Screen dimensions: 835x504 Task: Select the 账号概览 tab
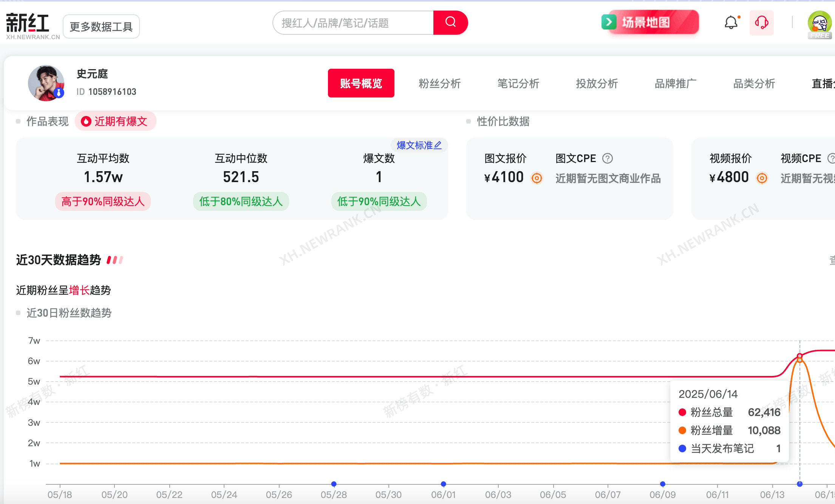click(x=361, y=83)
